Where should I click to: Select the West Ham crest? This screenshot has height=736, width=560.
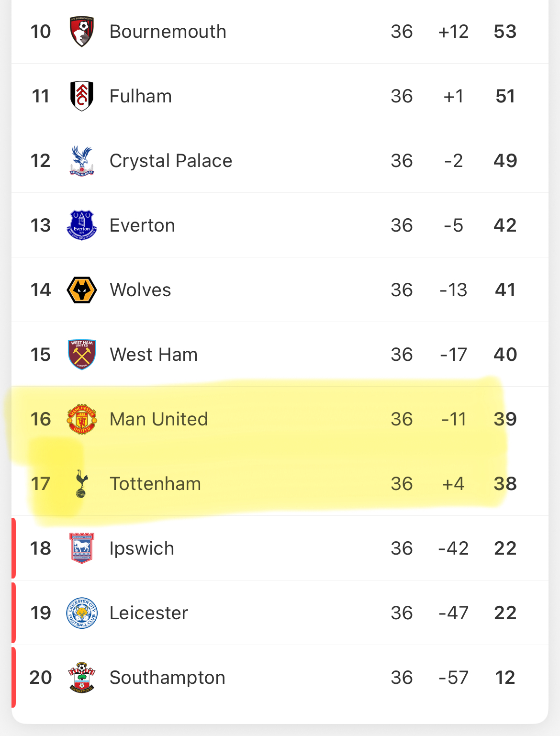point(82,355)
